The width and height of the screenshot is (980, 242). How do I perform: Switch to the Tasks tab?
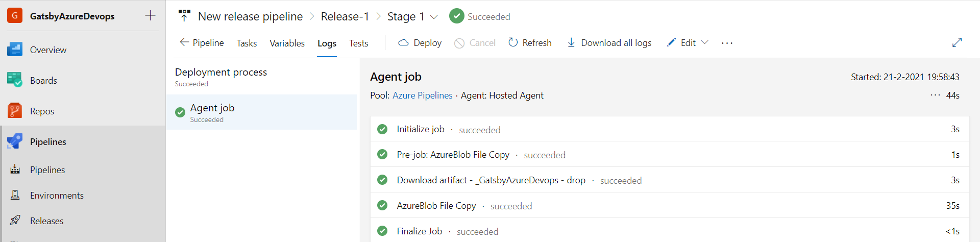click(247, 43)
